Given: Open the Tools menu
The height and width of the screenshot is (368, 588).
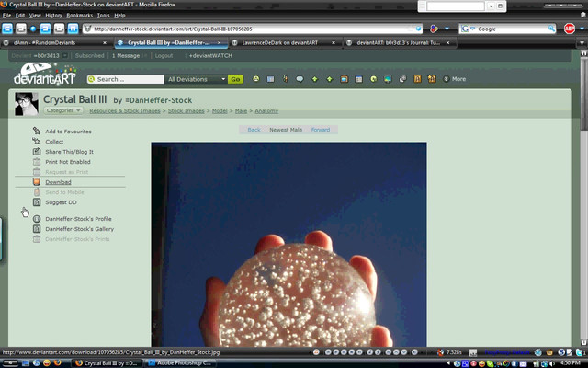Looking at the screenshot, I should [x=103, y=16].
